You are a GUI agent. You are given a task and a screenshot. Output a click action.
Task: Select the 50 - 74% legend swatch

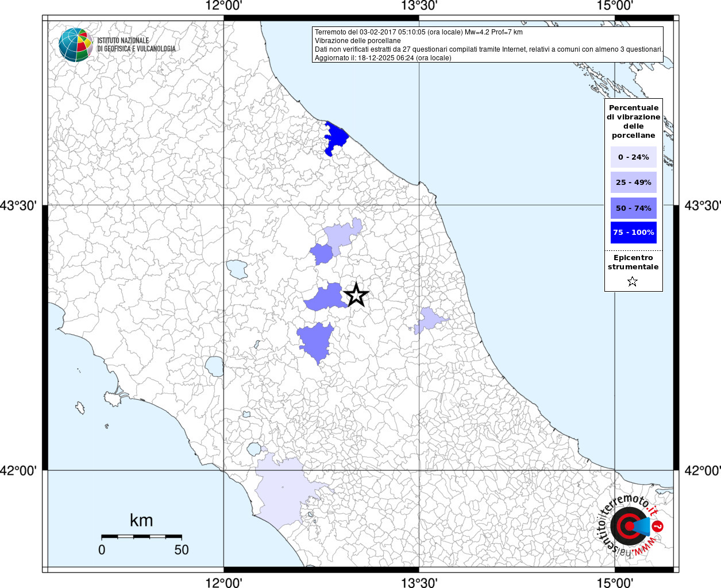pos(633,208)
